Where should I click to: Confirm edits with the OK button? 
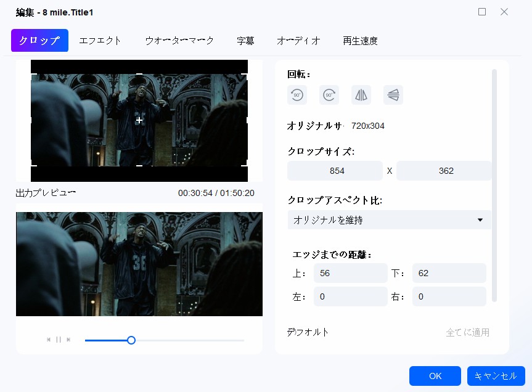click(435, 376)
